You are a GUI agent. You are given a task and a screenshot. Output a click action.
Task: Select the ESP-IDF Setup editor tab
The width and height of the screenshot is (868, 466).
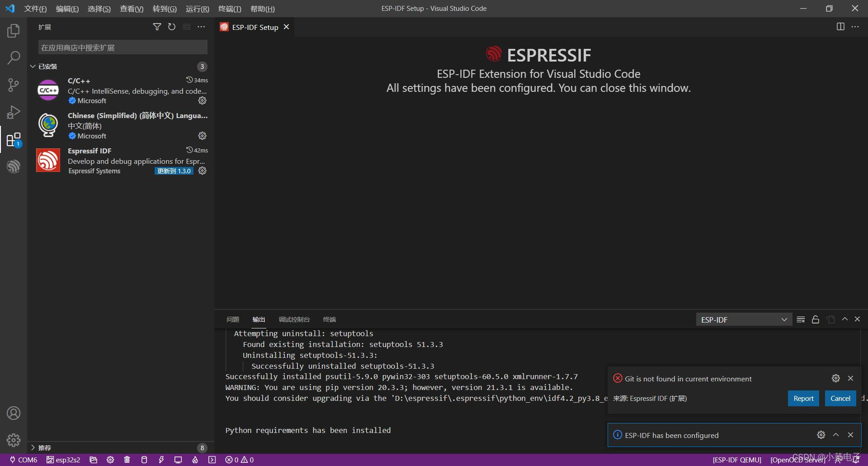255,27
